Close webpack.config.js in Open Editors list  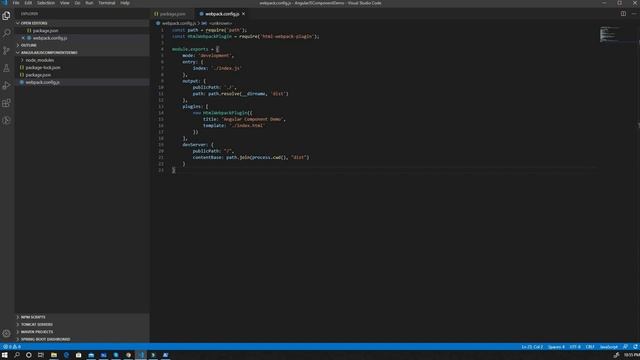(23, 38)
